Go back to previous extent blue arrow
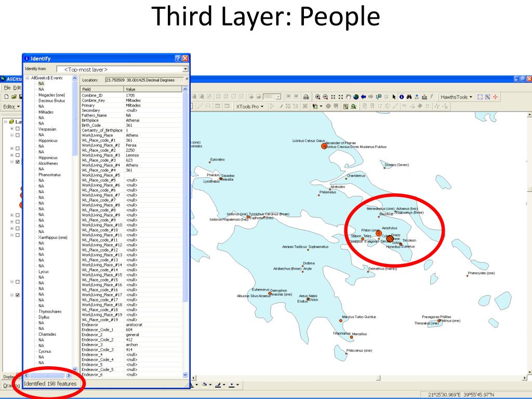The height and width of the screenshot is (399, 532). pos(363,97)
